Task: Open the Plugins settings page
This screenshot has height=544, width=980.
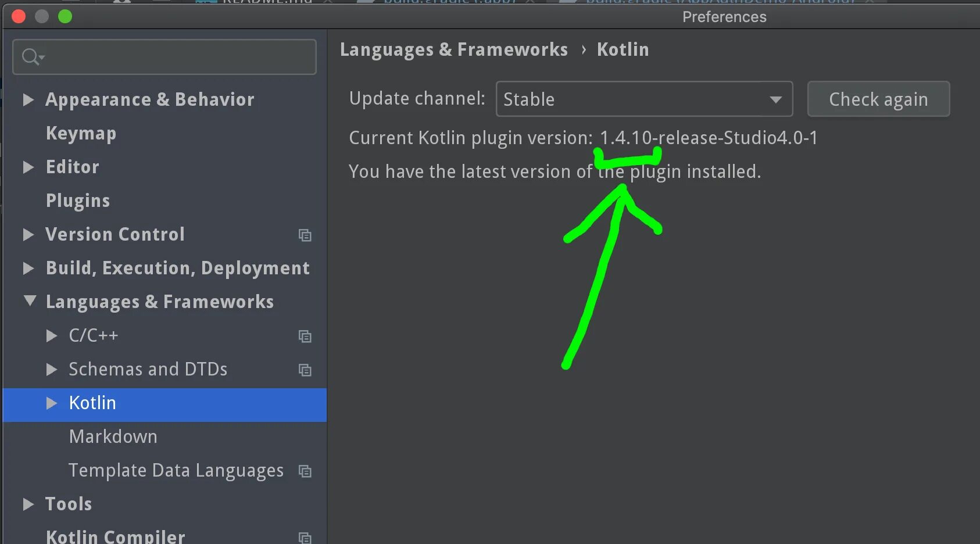Action: [78, 201]
